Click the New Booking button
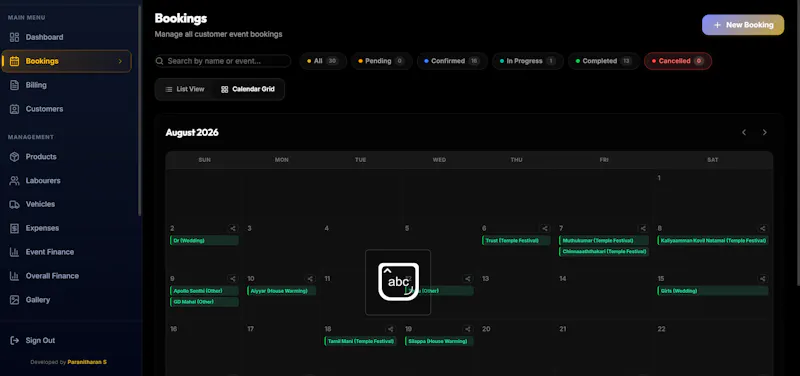 click(x=743, y=25)
